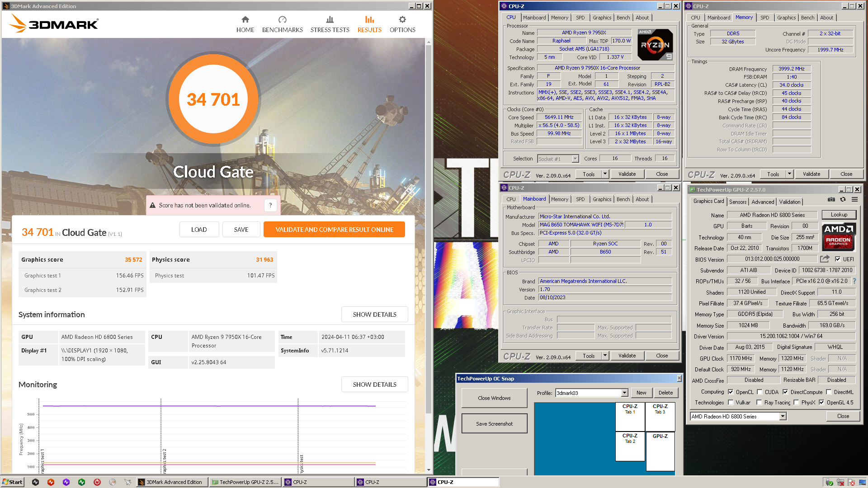Click the LOAD button in 3DMark
The width and height of the screenshot is (868, 488).
[199, 230]
